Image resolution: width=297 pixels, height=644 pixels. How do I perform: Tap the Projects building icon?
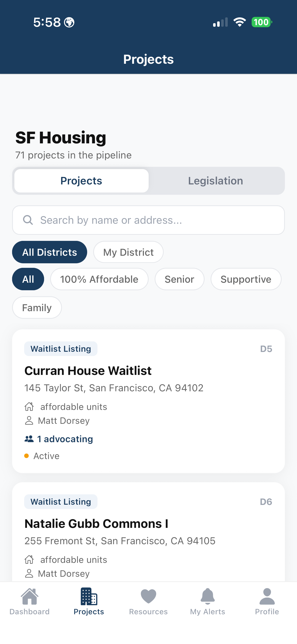[x=89, y=597]
